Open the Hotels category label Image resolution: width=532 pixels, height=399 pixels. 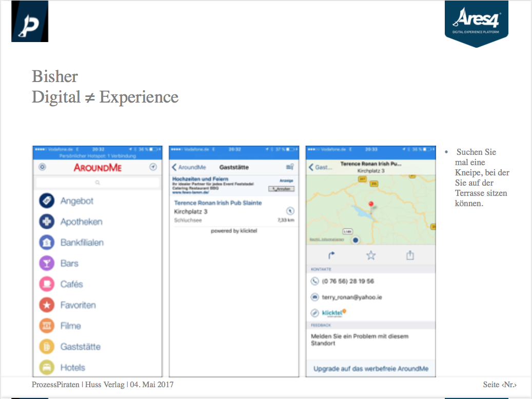(73, 367)
